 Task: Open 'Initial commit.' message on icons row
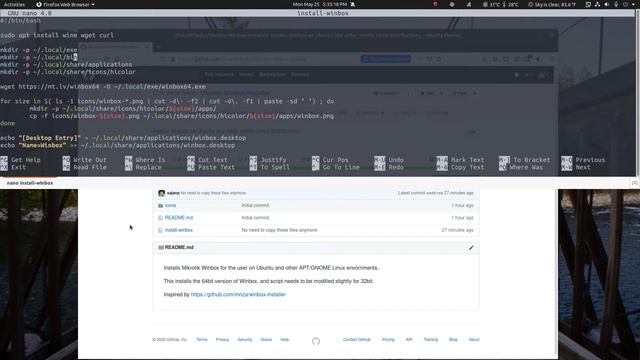256,205
